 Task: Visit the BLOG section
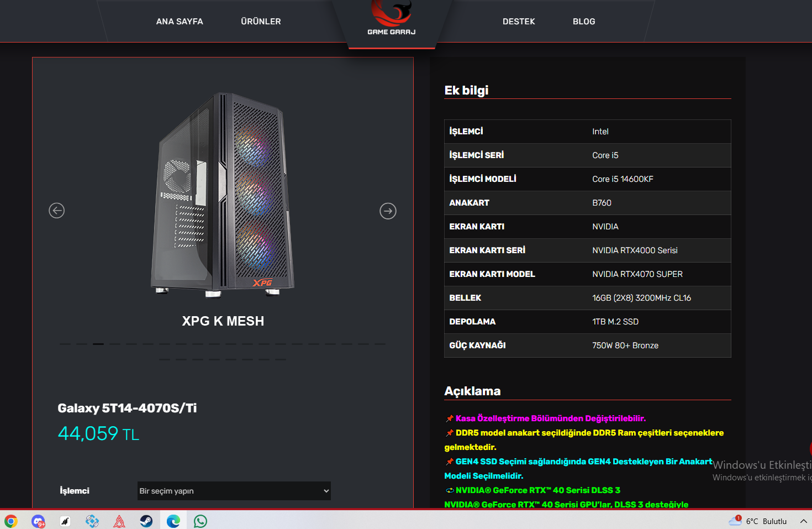pos(584,22)
